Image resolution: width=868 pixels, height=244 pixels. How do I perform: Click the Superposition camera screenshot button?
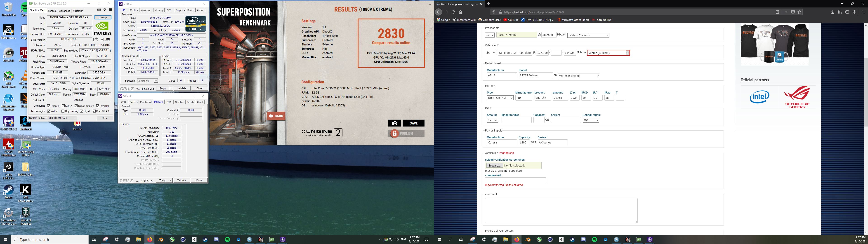click(x=394, y=123)
